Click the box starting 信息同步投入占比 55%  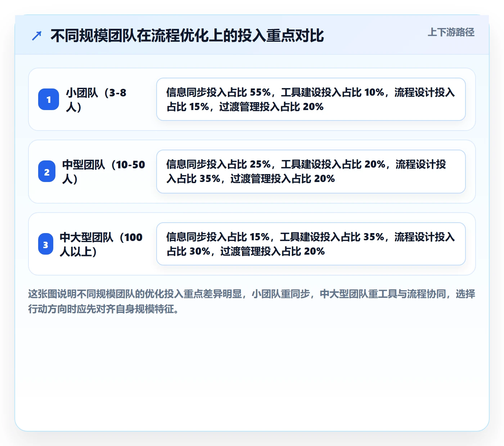pyautogui.click(x=311, y=99)
